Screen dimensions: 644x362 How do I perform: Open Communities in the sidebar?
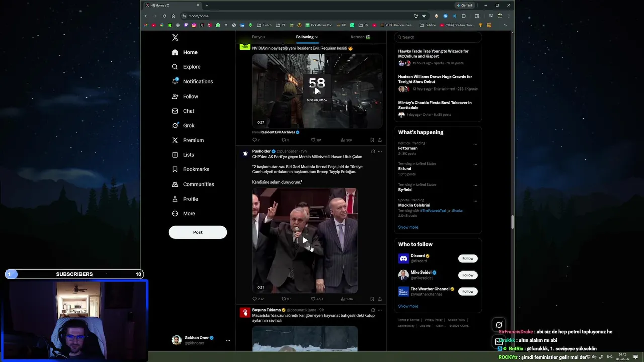click(193, 184)
